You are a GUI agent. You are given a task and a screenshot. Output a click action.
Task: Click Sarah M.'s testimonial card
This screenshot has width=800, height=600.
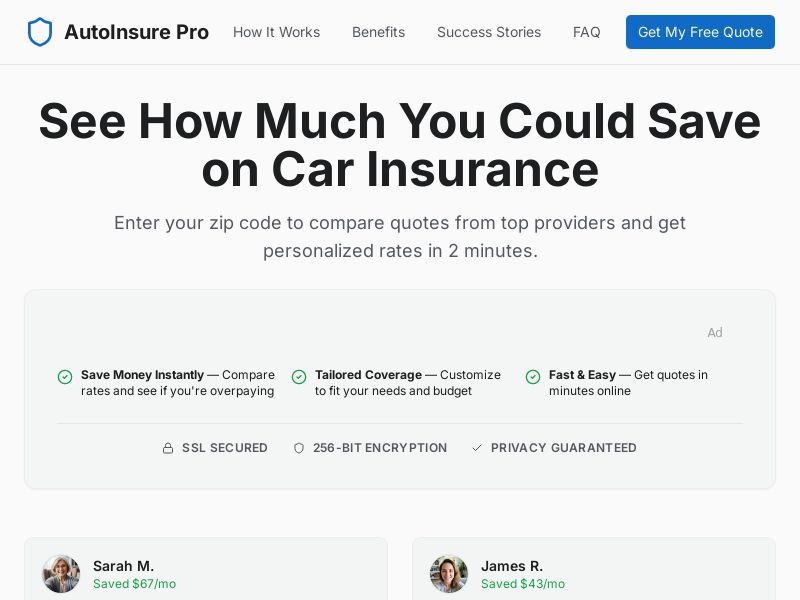point(206,570)
